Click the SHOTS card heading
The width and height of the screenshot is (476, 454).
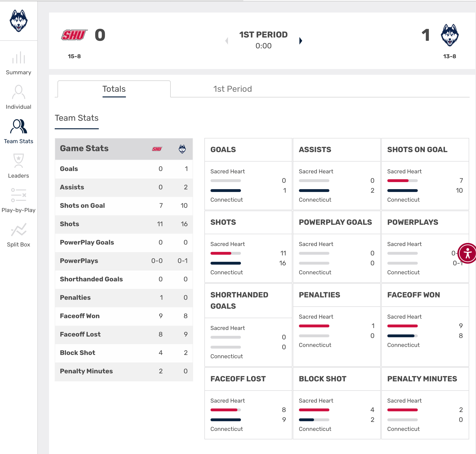click(223, 222)
